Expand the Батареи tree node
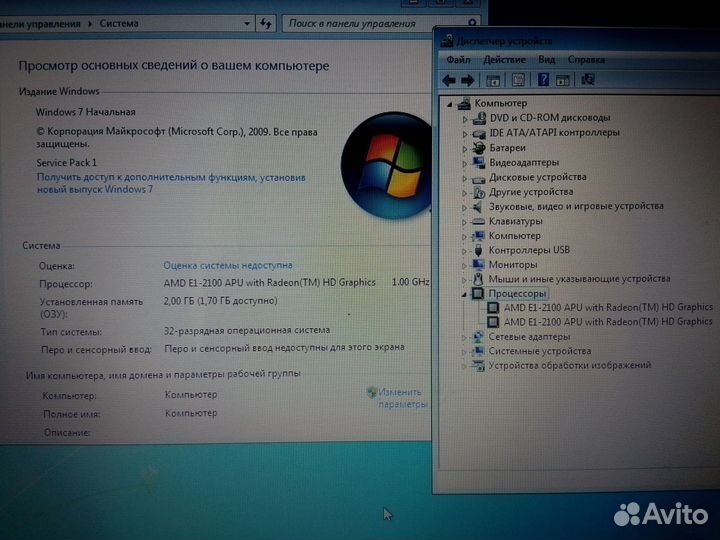Screen dimensions: 720x540 tap(465, 149)
